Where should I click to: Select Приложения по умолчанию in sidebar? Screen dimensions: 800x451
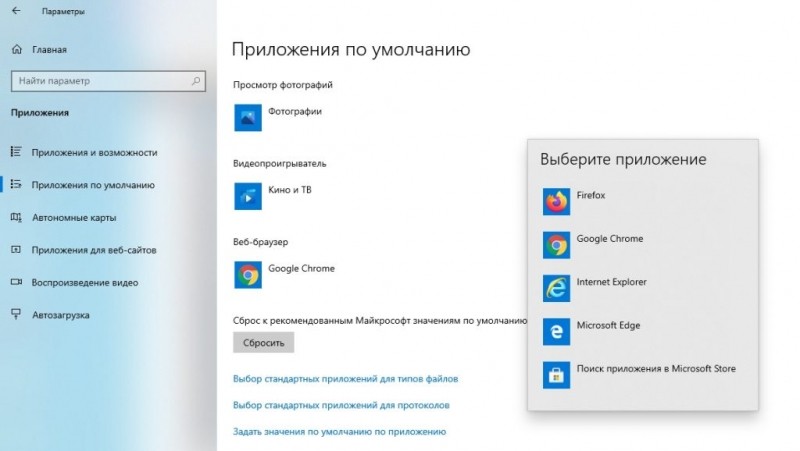click(x=93, y=185)
